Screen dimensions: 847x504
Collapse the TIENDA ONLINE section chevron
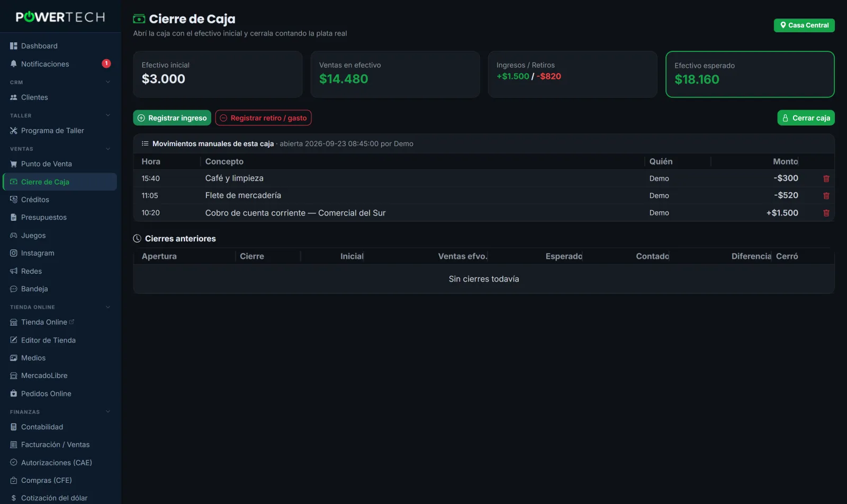pyautogui.click(x=108, y=307)
